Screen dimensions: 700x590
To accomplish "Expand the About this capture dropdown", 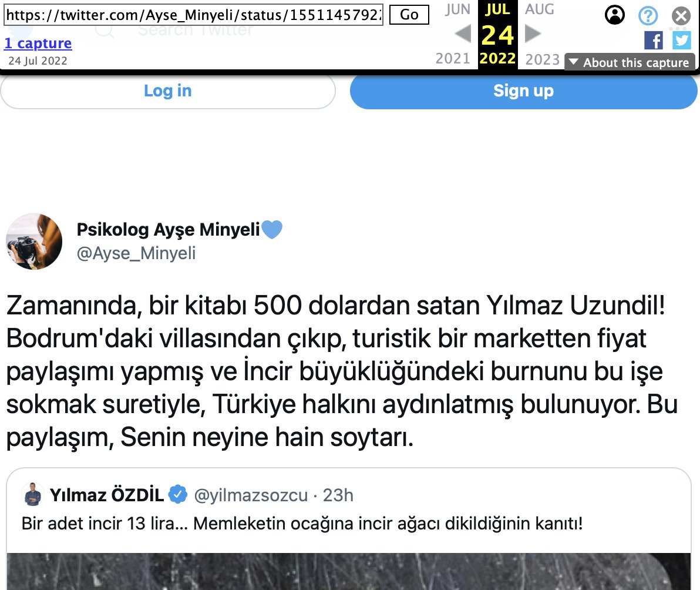I will [x=630, y=62].
